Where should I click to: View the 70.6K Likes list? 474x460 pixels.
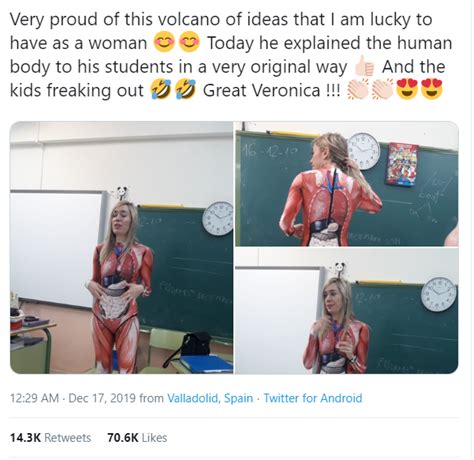point(137,437)
